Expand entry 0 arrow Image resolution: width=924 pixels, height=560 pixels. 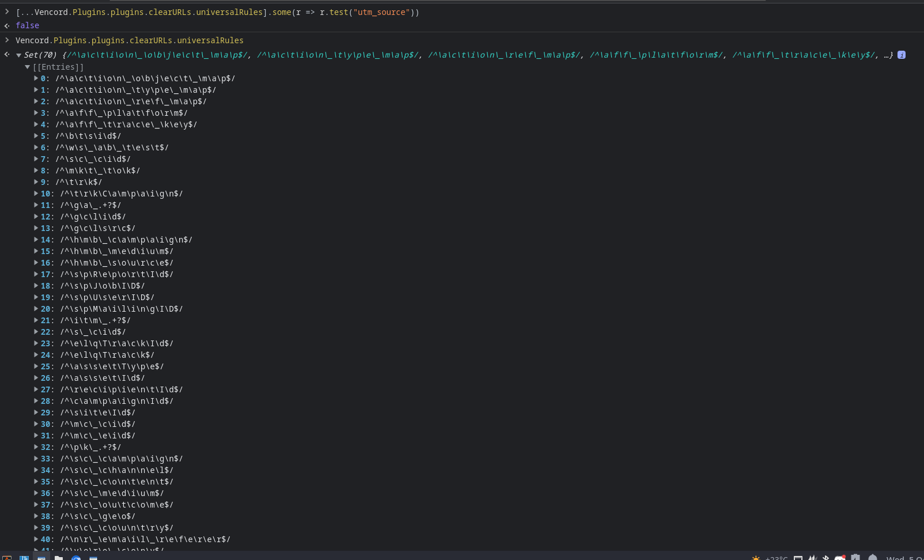click(36, 78)
